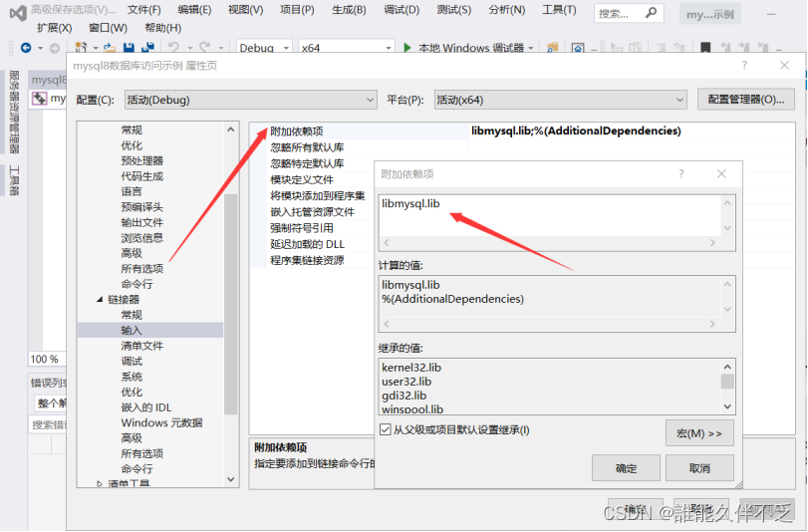Open the 视图(V) menu

click(x=245, y=10)
